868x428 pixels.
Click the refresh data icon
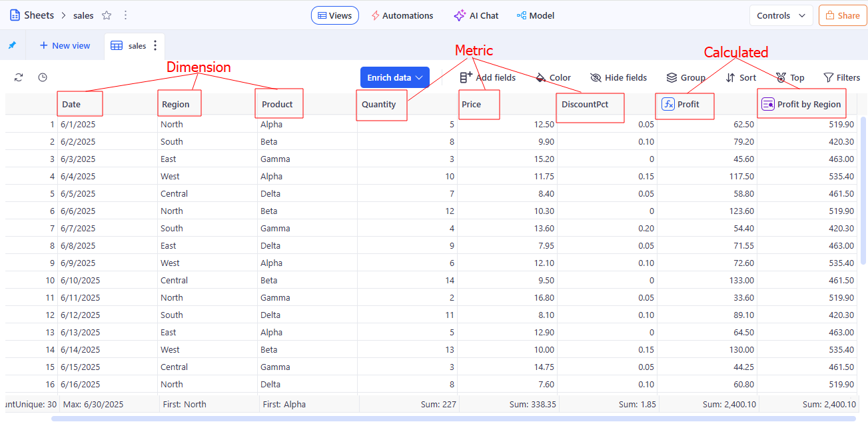(x=19, y=77)
